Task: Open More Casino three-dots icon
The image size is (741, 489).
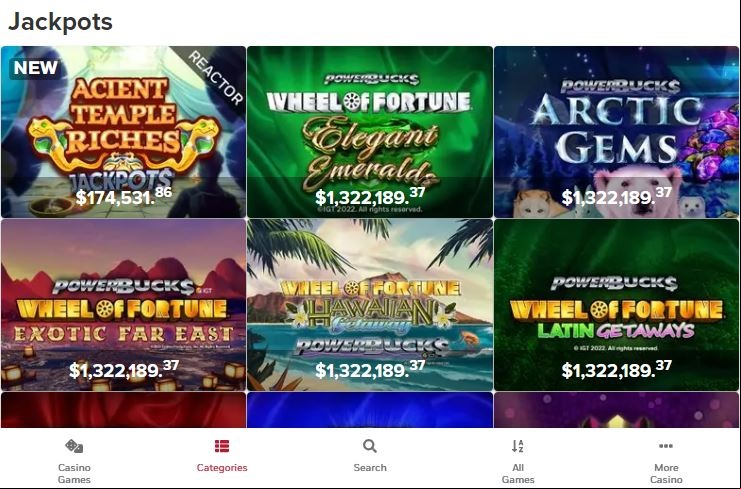Action: pyautogui.click(x=666, y=446)
